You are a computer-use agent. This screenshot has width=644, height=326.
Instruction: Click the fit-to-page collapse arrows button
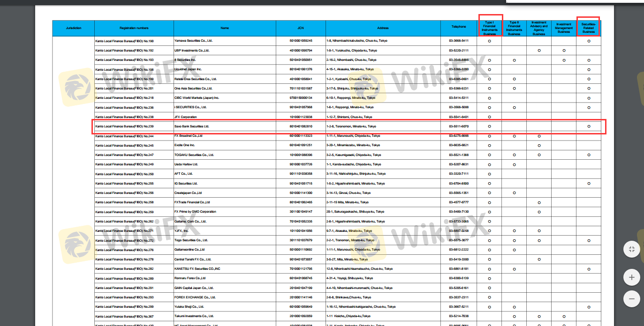tap(631, 249)
